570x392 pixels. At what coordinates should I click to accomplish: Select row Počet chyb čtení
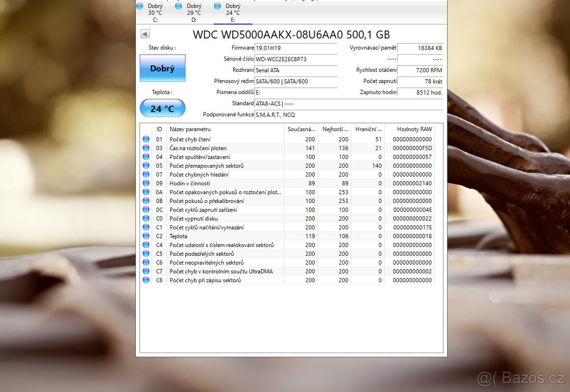[288, 139]
